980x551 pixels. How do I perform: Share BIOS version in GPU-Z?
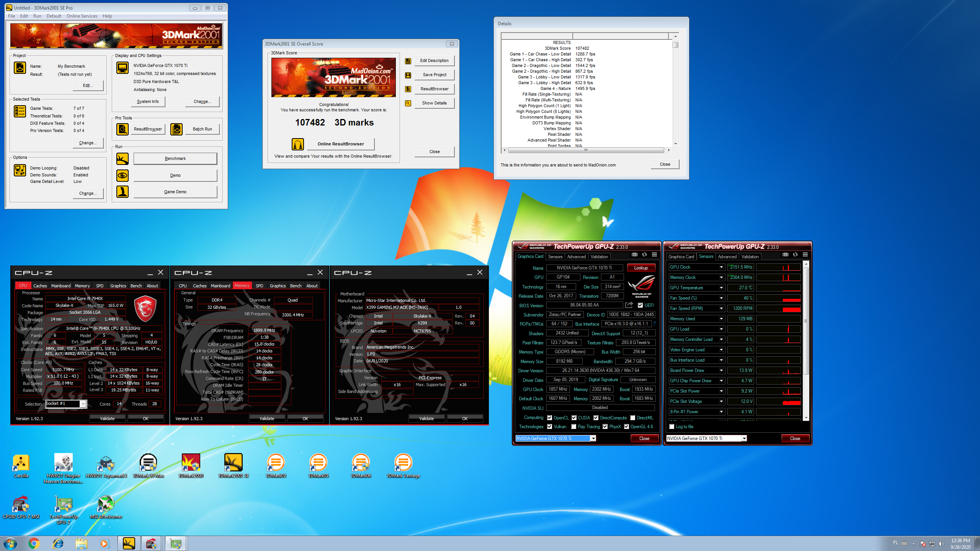[629, 305]
